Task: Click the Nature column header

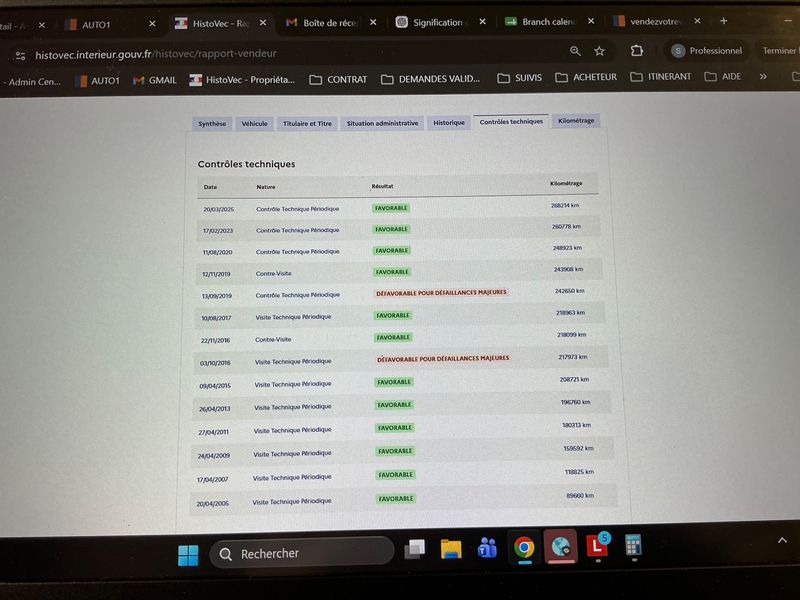Action: [265, 187]
